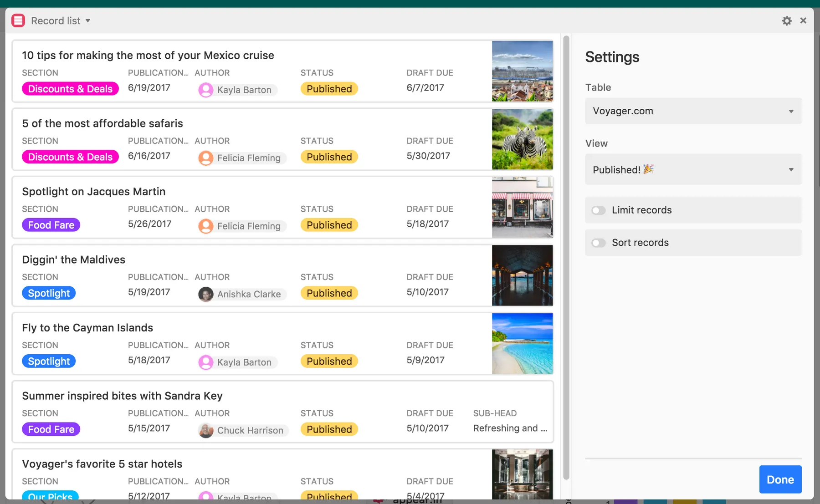
Task: Turn on the Sort records toggle
Action: pos(598,243)
